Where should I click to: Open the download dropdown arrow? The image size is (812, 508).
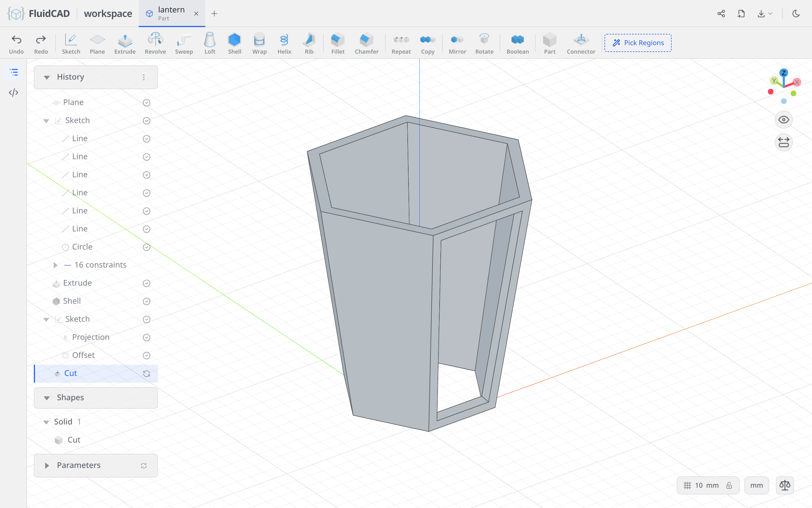click(x=770, y=14)
